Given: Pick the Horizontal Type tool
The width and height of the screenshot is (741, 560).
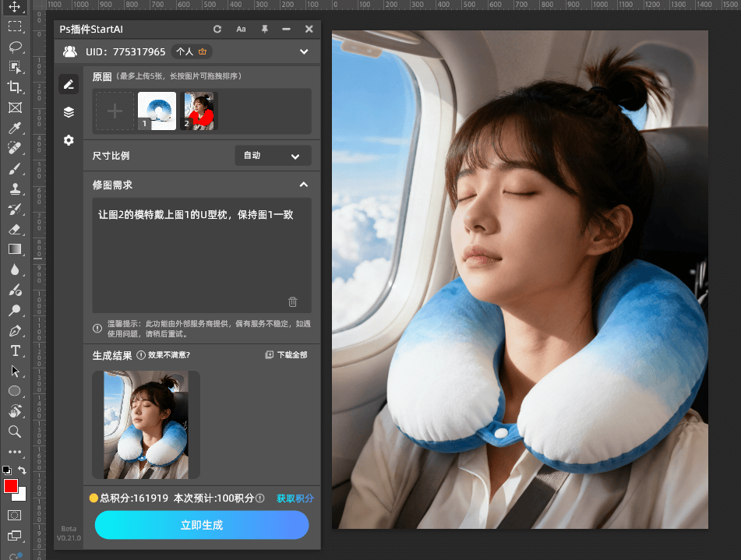Looking at the screenshot, I should (x=15, y=350).
